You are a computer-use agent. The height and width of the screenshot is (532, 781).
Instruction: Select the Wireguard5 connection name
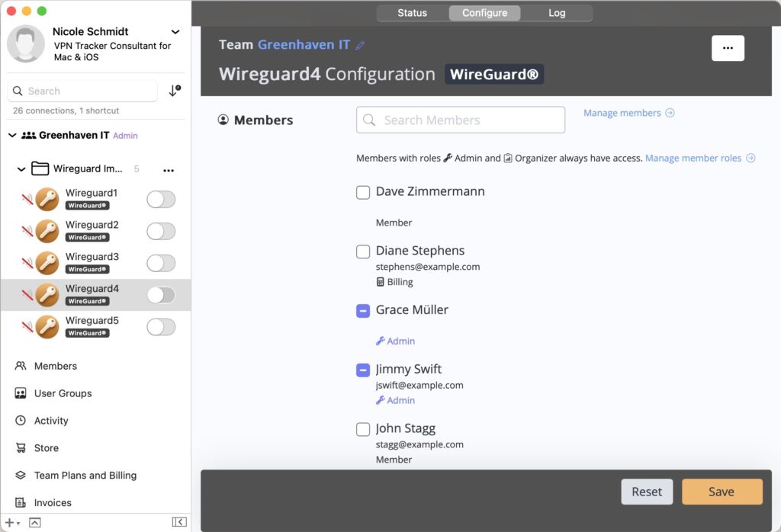click(x=92, y=320)
